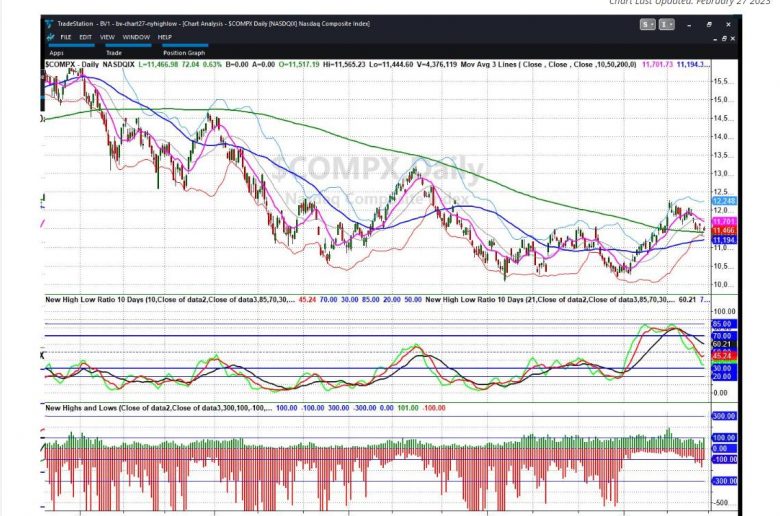
Task: Click the last price L=11,466.98
Action: pos(158,64)
